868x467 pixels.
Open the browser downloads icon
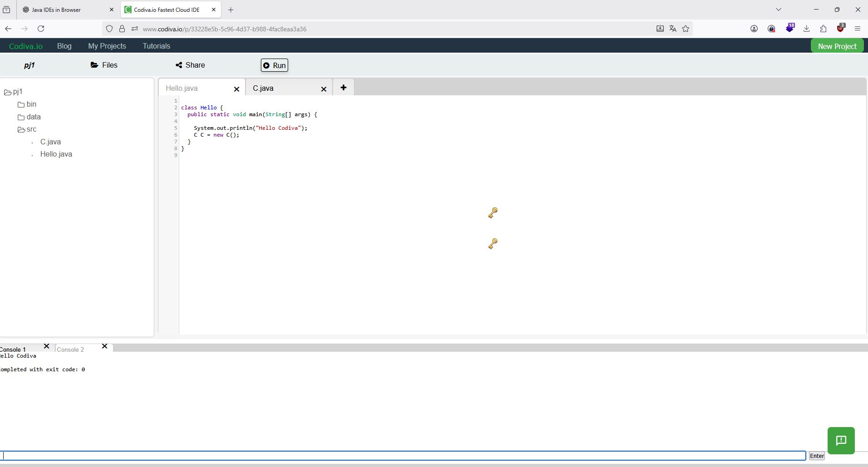coord(806,29)
